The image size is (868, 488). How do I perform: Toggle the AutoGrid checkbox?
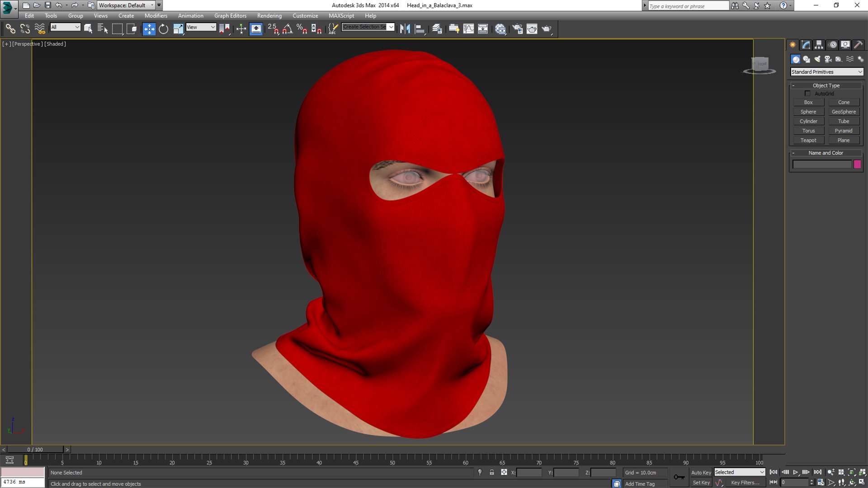(x=807, y=94)
